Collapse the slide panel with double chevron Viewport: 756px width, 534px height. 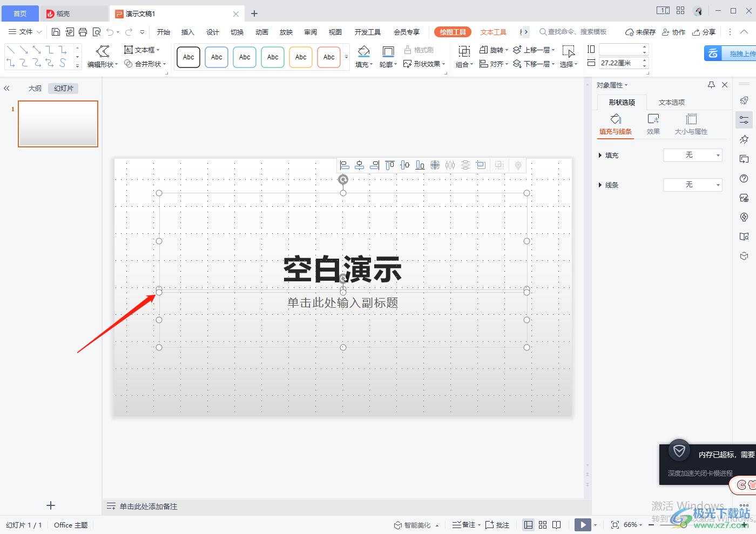(6, 88)
